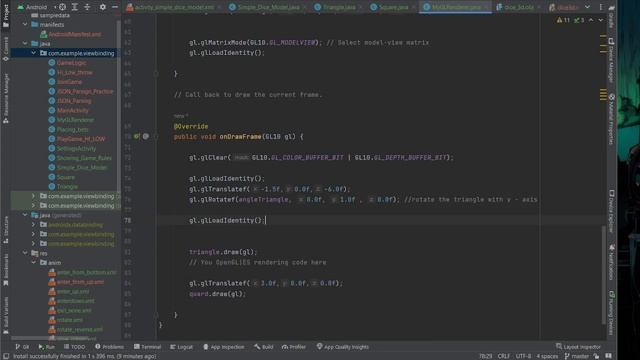Switch to Simple_Dice_Model.java tab

point(268,7)
